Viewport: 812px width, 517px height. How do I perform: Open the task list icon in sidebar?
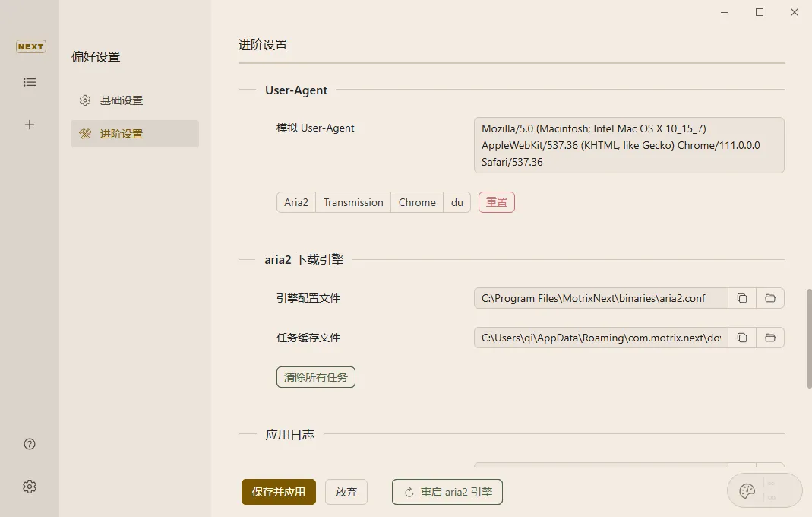(x=30, y=82)
